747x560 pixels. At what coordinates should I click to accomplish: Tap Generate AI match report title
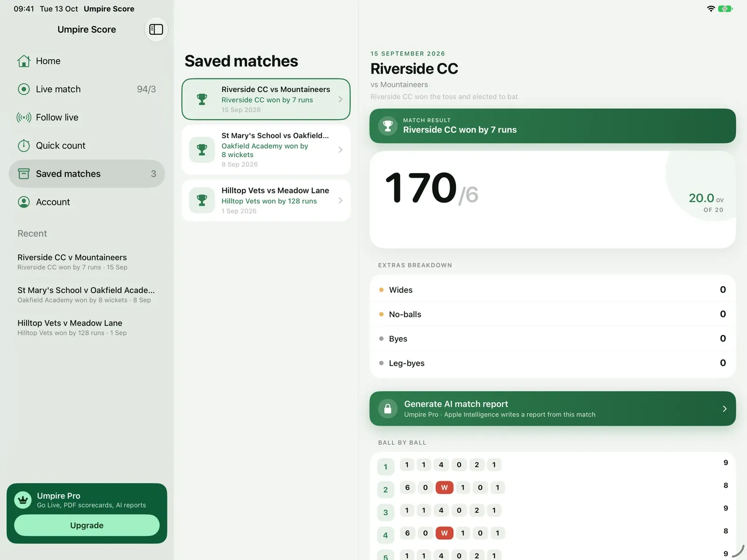456,404
